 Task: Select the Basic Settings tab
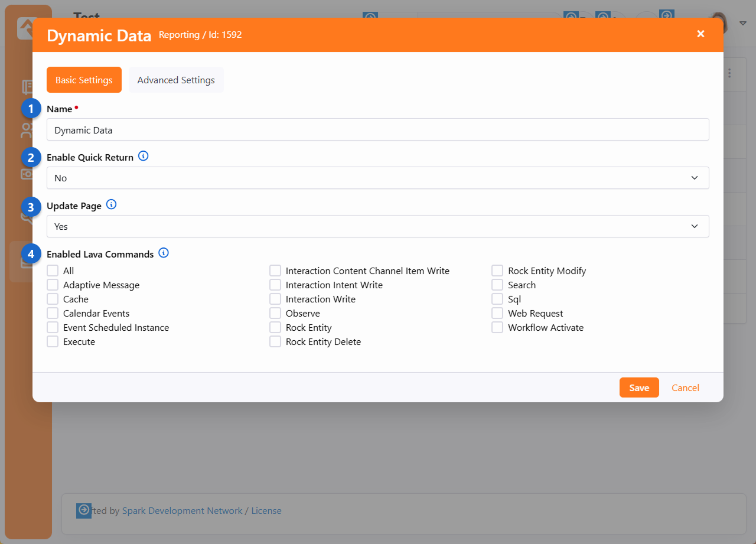[84, 80]
